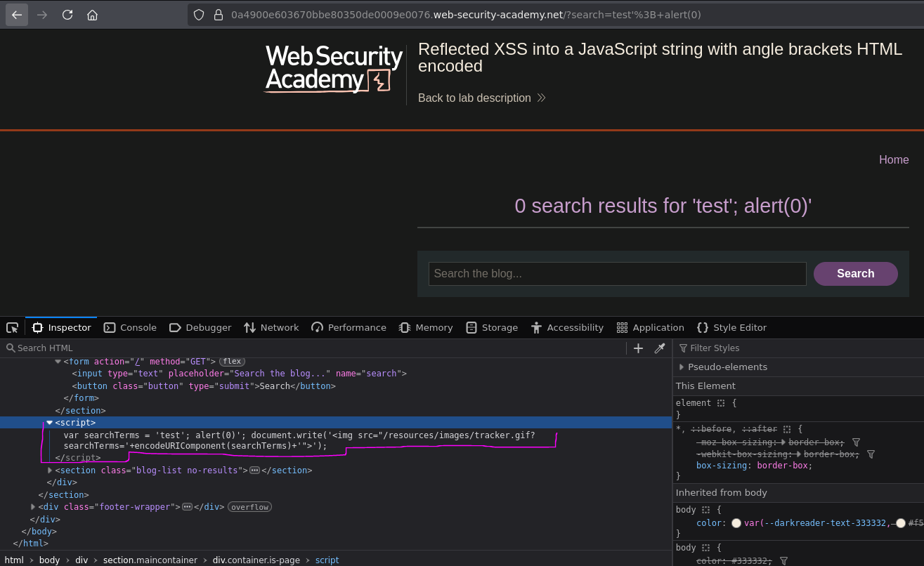
Task: Click ellipsis badge inside blog-list section
Action: pyautogui.click(x=254, y=470)
